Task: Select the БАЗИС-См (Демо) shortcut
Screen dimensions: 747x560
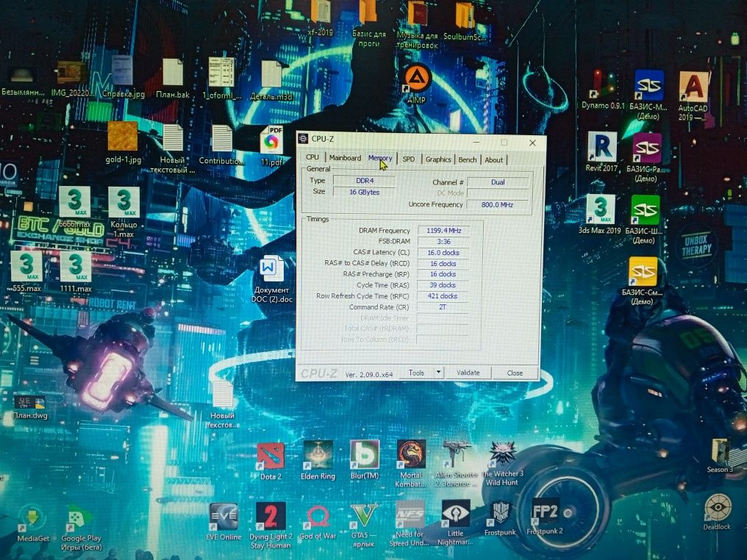Action: pyautogui.click(x=642, y=281)
